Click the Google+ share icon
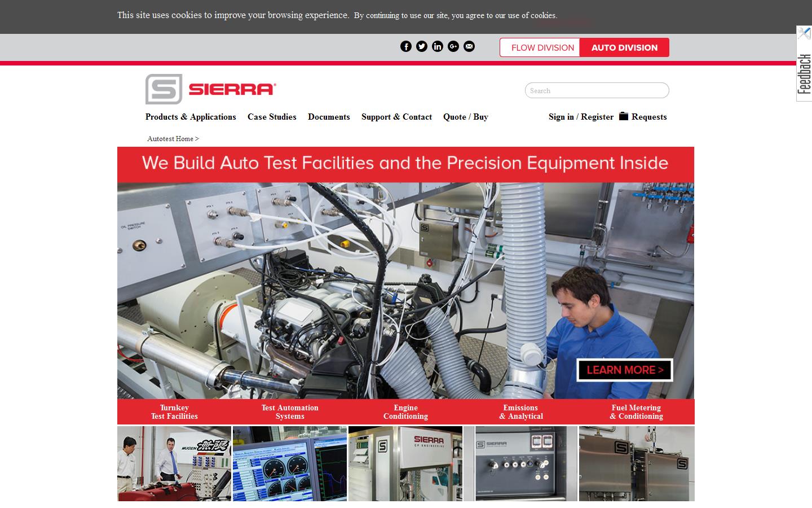812x508 pixels. click(x=453, y=46)
